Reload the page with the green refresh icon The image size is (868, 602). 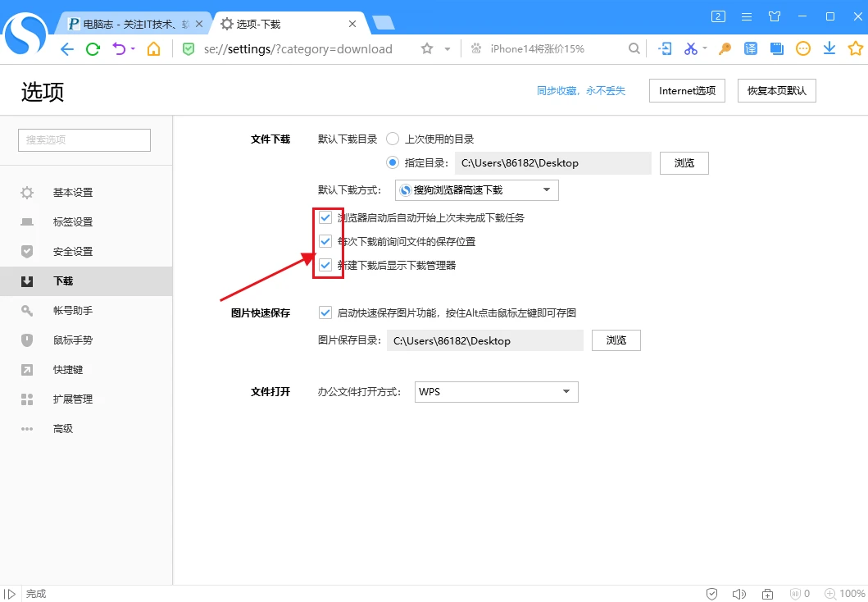tap(93, 49)
